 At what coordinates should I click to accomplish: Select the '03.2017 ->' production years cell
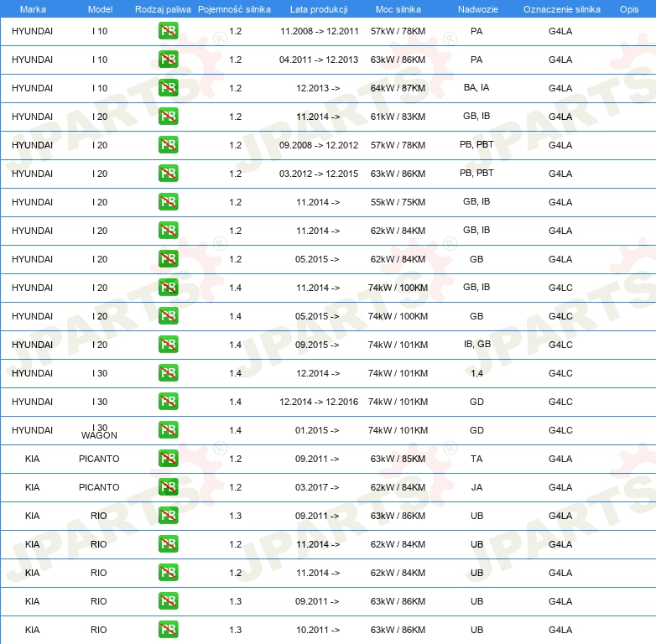317,486
